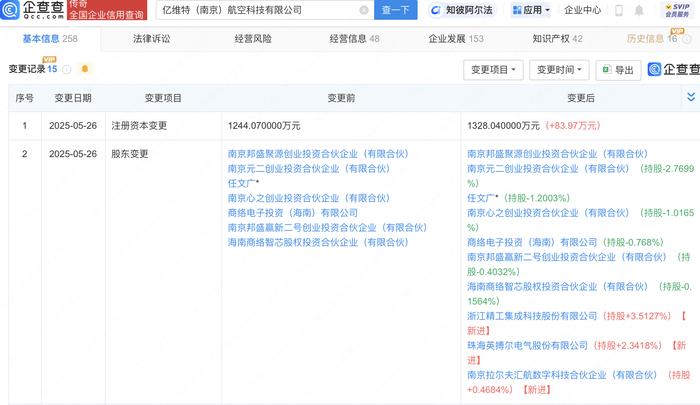Select 1328.040000万元 value in 变更后

[503, 126]
